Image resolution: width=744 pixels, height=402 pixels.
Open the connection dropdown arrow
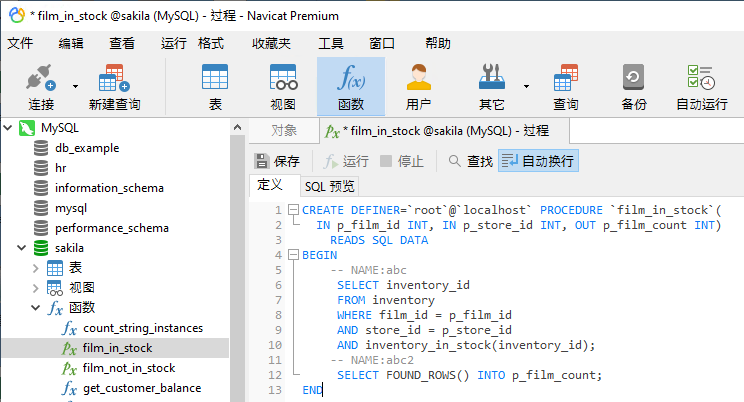click(75, 86)
